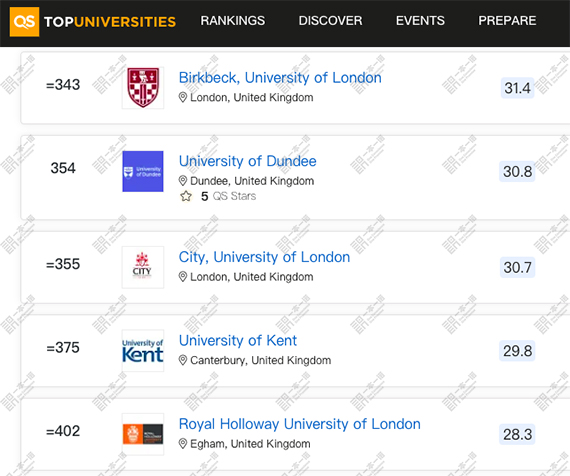Open the PREPARE menu
The width and height of the screenshot is (570, 476).
tap(507, 21)
